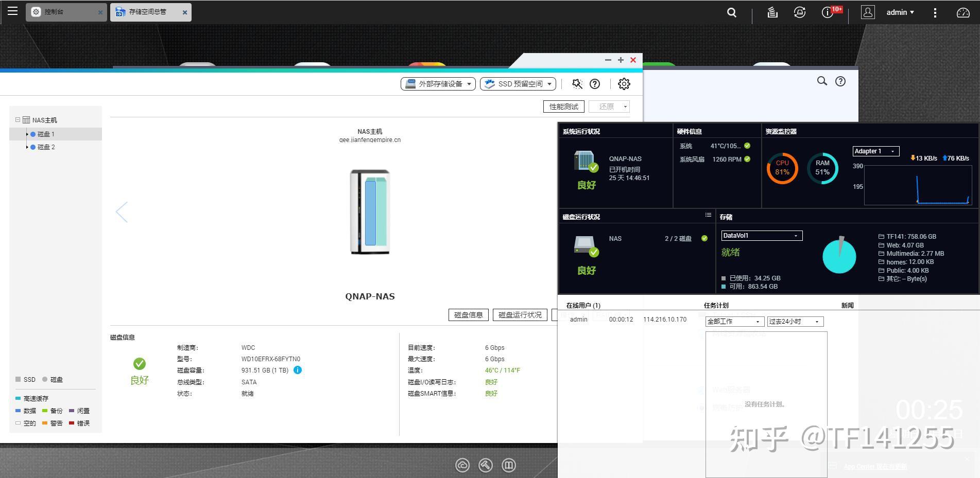
Task: Open the Storage Manager settings gear
Action: click(x=624, y=83)
